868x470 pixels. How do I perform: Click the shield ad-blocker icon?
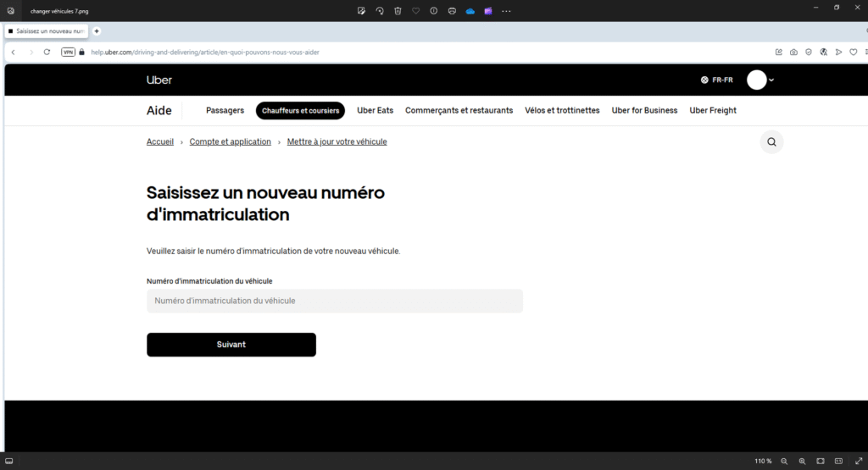[x=809, y=52]
